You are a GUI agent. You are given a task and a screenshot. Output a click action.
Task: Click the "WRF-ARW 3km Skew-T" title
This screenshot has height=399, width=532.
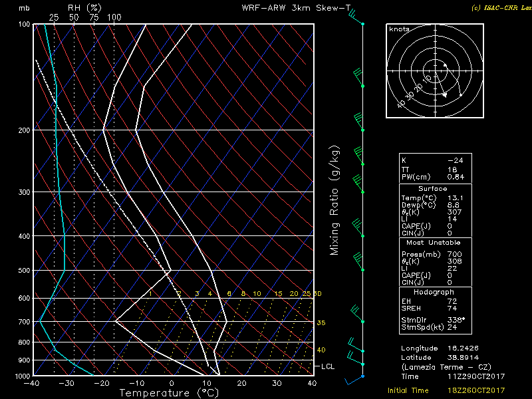[295, 8]
